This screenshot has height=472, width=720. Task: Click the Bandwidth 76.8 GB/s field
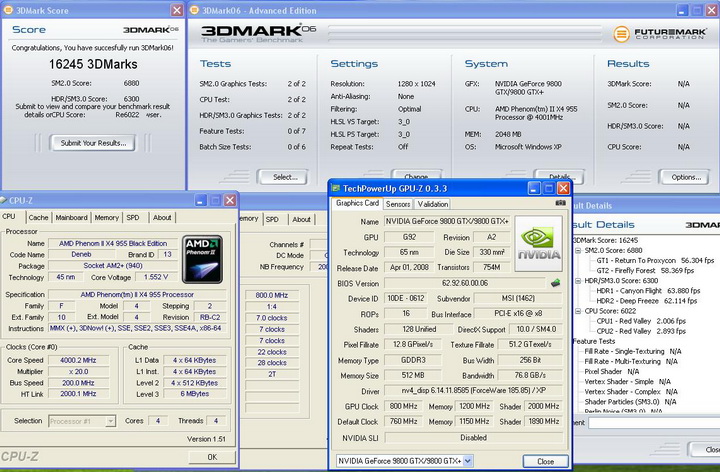530,375
